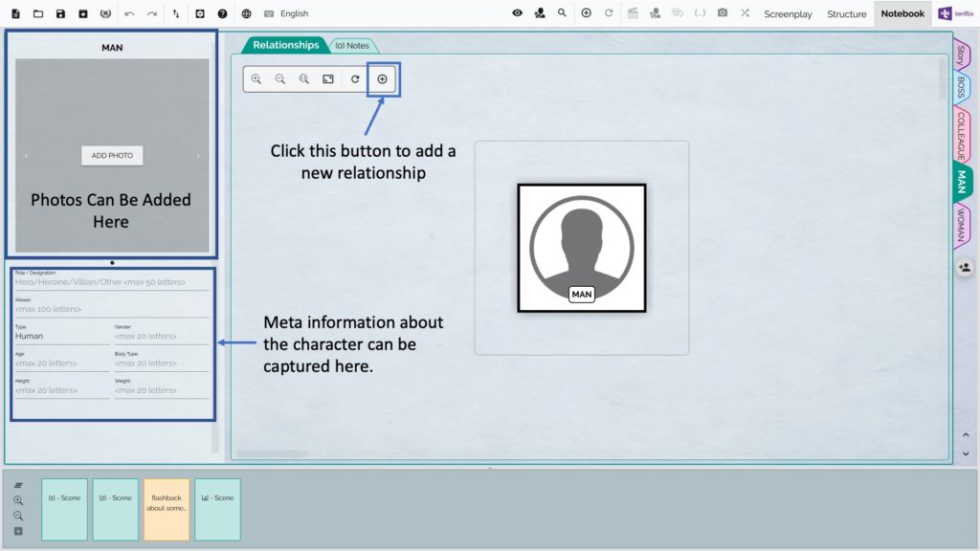Save the screenplay with the floppy disk icon
Screen dimensions: 980x551
pyautogui.click(x=60, y=13)
